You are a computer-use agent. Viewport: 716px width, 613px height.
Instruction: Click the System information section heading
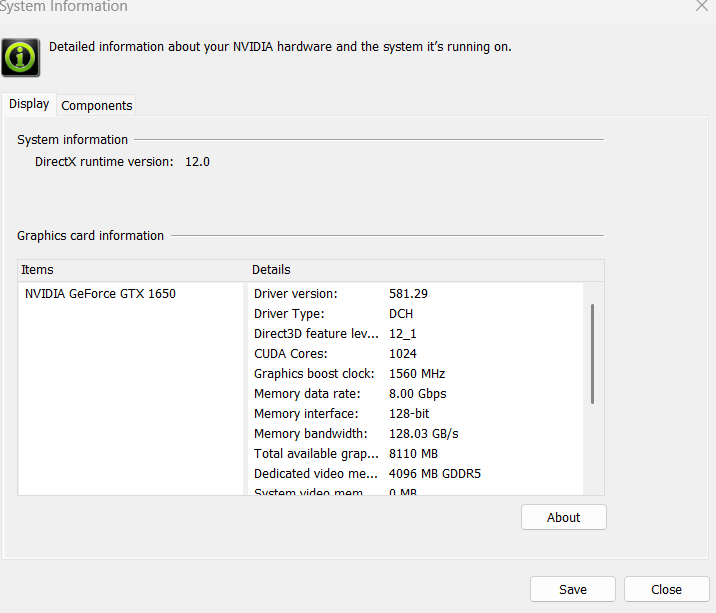[x=73, y=140]
